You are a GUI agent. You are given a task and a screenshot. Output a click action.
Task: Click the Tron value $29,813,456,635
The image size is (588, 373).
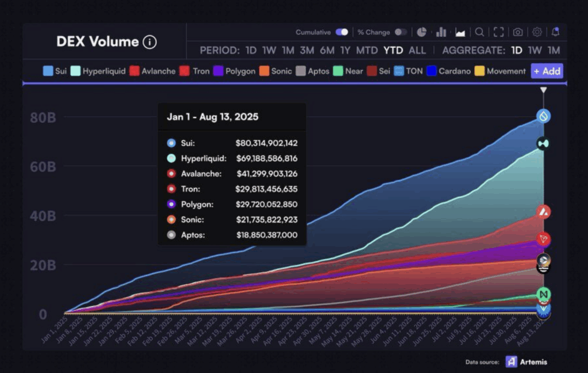click(x=266, y=189)
